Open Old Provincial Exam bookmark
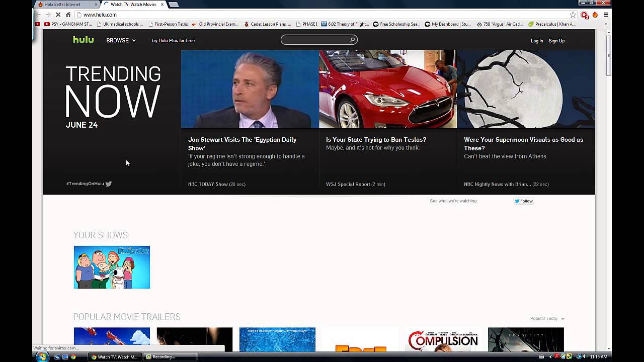Screen dimensions: 644x362 pyautogui.click(x=215, y=24)
